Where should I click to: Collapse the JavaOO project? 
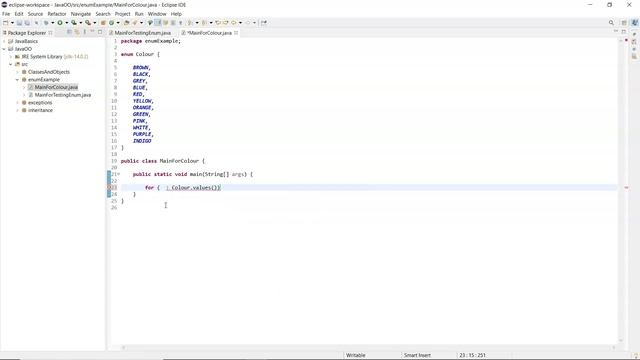(4, 49)
